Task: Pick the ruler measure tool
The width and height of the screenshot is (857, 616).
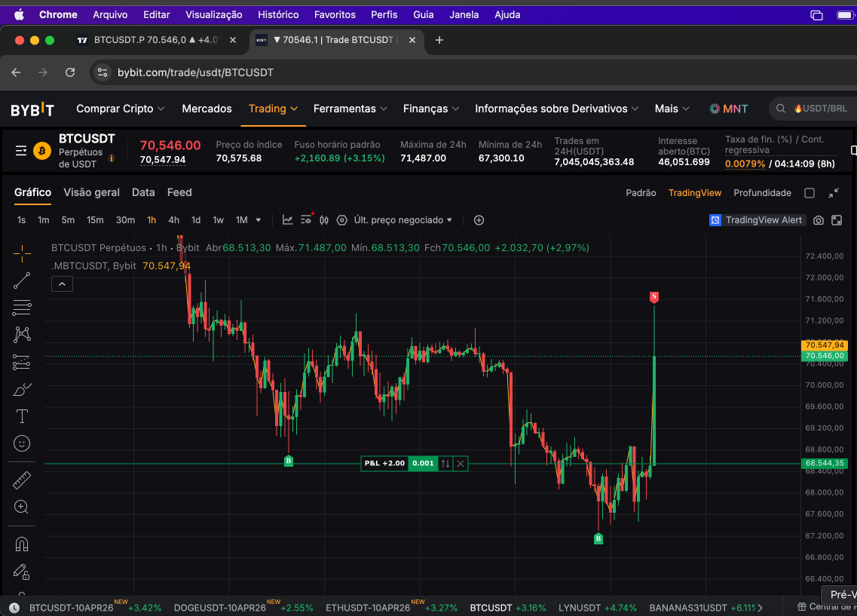Action: [22, 480]
